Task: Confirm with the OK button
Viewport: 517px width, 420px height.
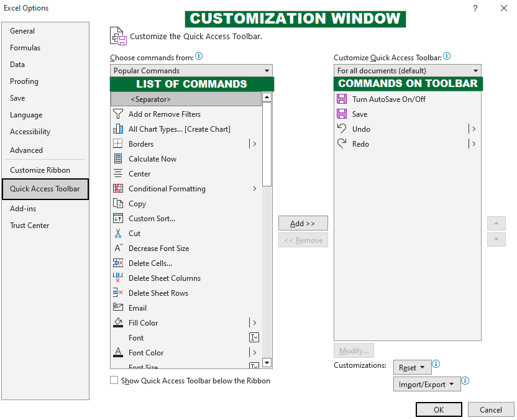Action: point(439,409)
